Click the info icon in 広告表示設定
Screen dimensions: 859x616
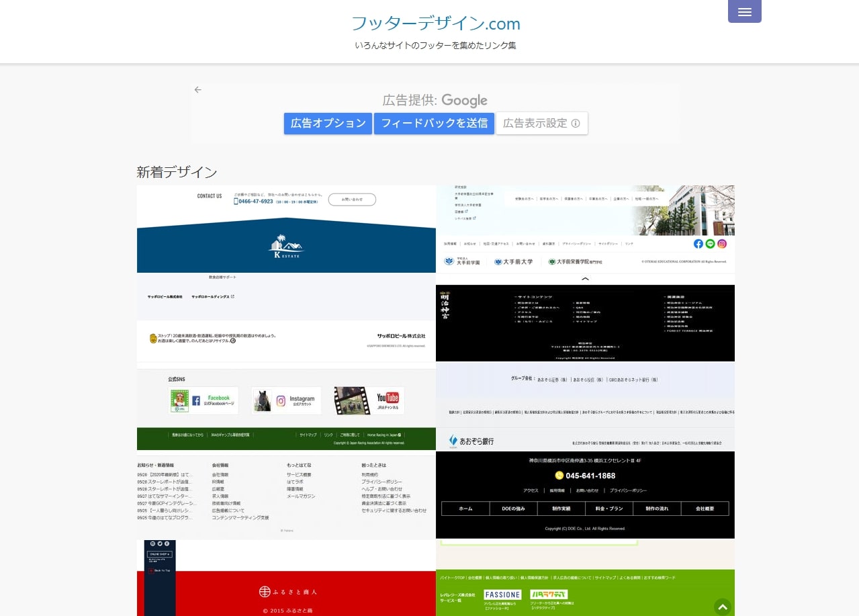(x=576, y=124)
